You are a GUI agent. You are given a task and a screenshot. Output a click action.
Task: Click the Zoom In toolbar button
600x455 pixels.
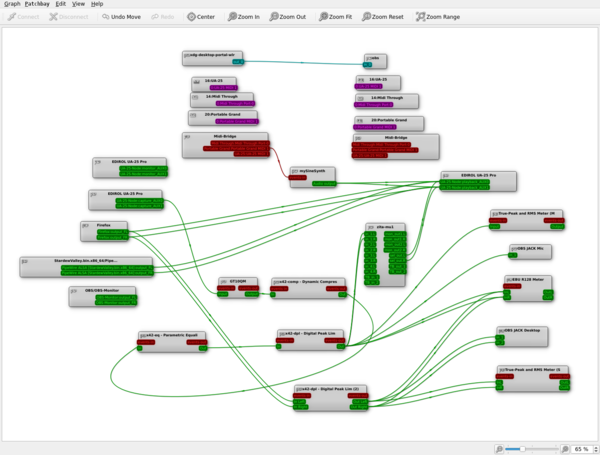[x=244, y=17]
